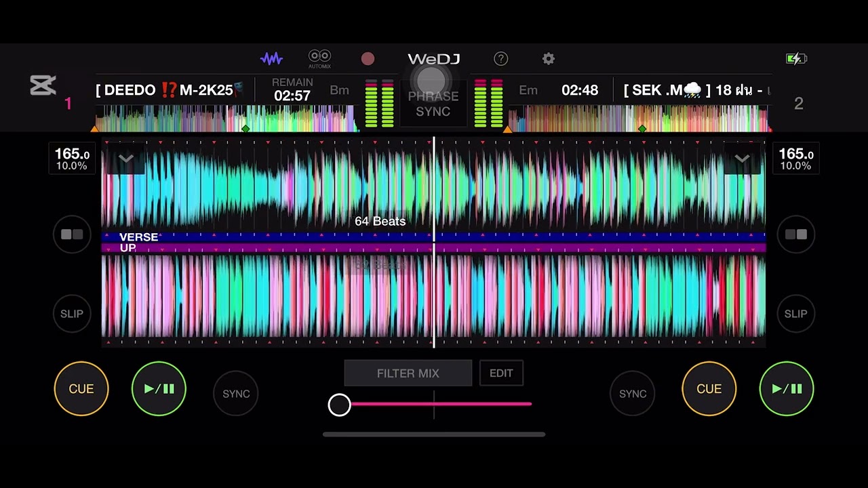Expand the deck 2 waveform chevron
868x488 pixels.
pyautogui.click(x=742, y=159)
